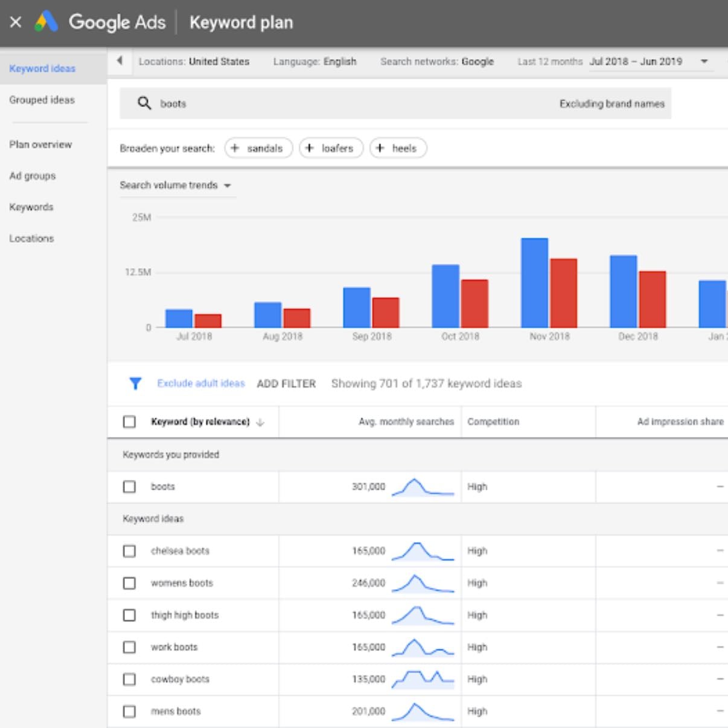Viewport: 728px width, 728px height.
Task: Click trend sparkline for chelsea boots
Action: (x=423, y=551)
